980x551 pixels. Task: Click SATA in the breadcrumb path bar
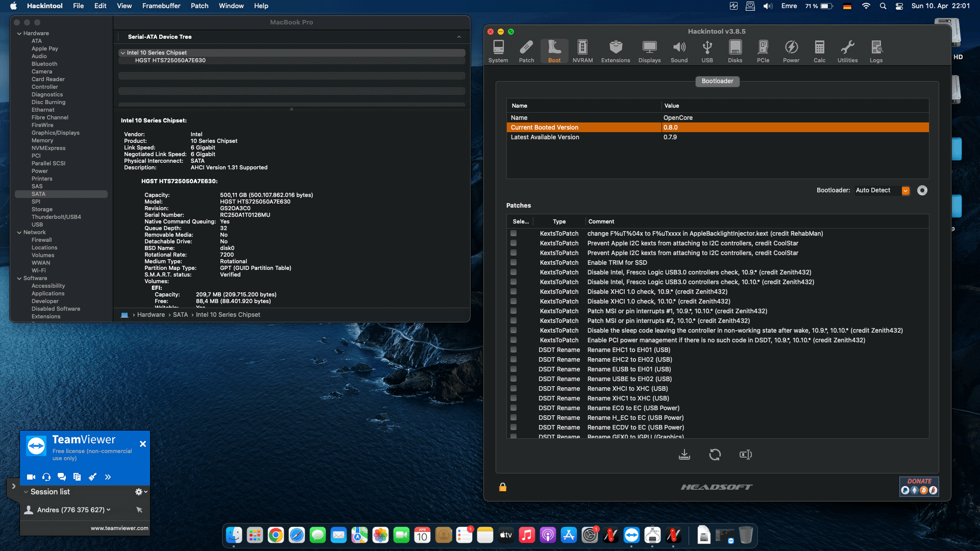point(180,315)
